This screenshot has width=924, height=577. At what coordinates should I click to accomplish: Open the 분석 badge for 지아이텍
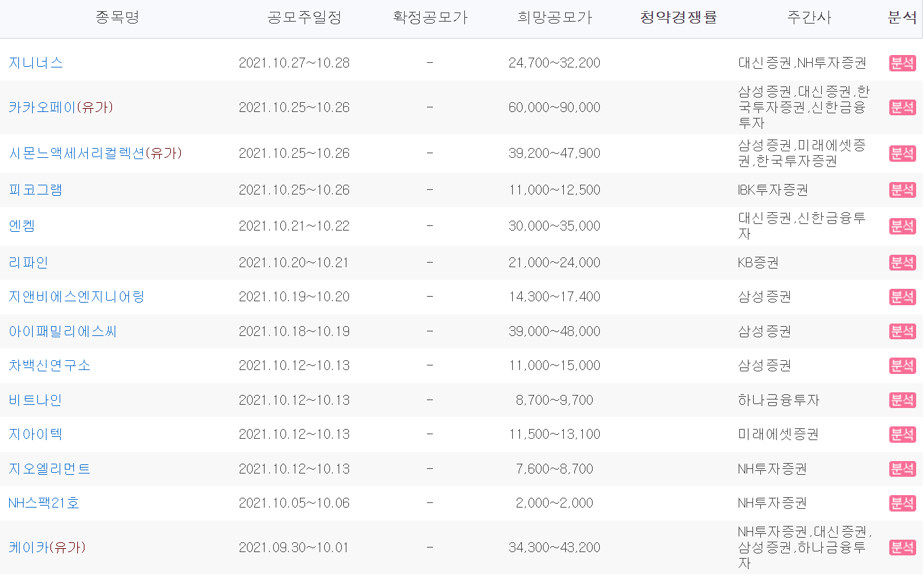point(902,434)
